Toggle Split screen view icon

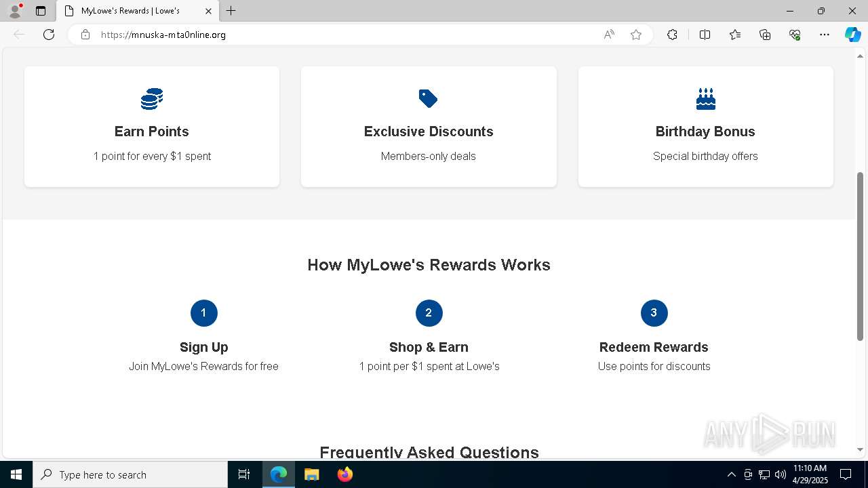pyautogui.click(x=705, y=35)
